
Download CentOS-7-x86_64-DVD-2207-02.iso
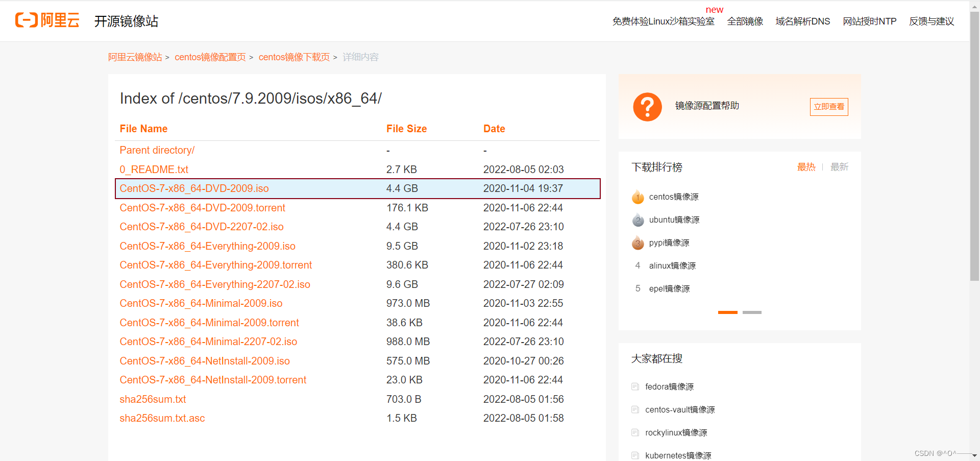click(201, 227)
